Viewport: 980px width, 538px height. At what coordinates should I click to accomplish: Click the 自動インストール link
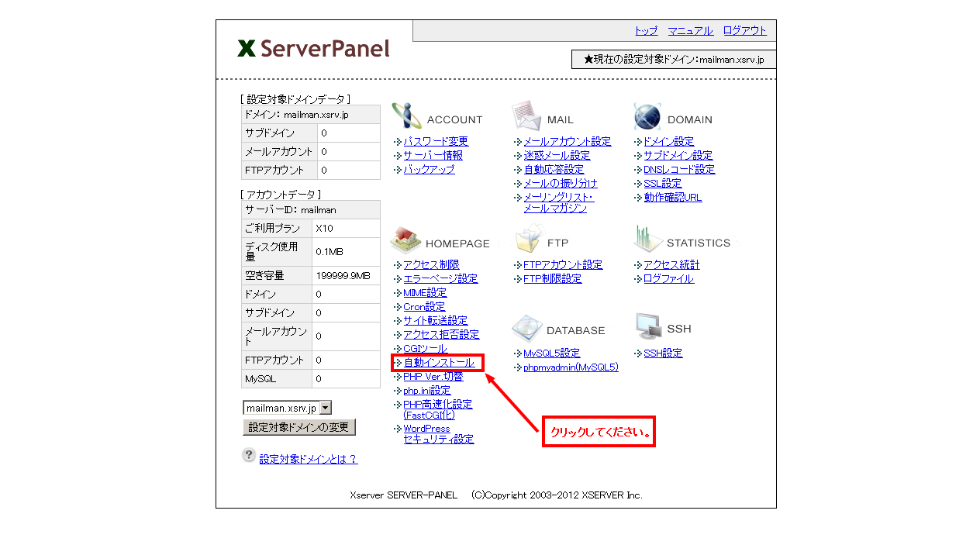click(439, 362)
